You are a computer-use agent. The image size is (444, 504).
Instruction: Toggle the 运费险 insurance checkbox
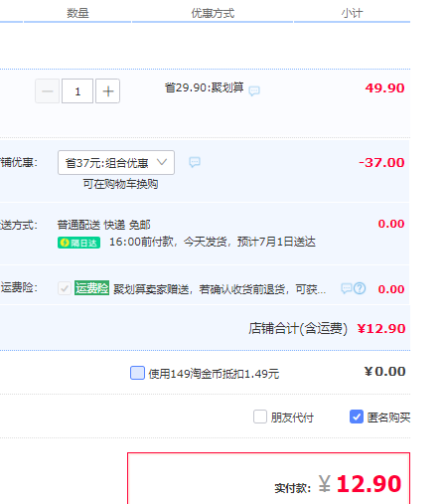pos(65,288)
